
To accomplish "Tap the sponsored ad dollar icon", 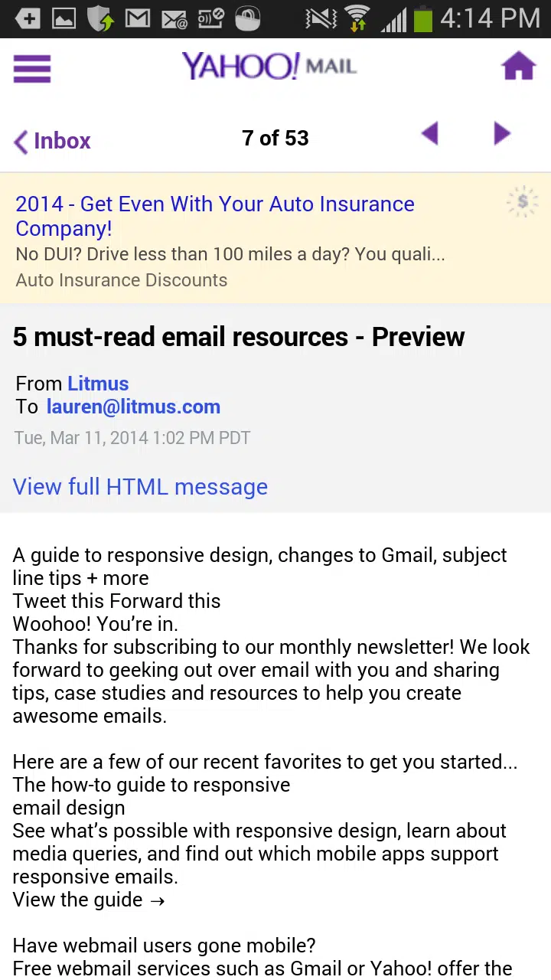I will [523, 202].
